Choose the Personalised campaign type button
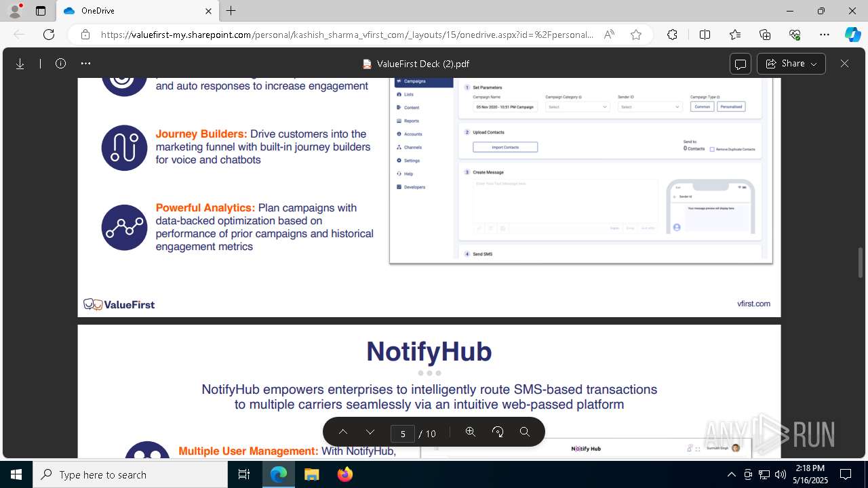Screen dimensions: 868x488 coord(731,106)
